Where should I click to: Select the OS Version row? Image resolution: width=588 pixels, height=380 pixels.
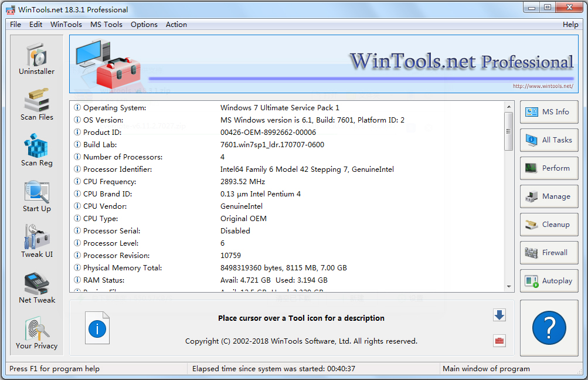coord(287,120)
